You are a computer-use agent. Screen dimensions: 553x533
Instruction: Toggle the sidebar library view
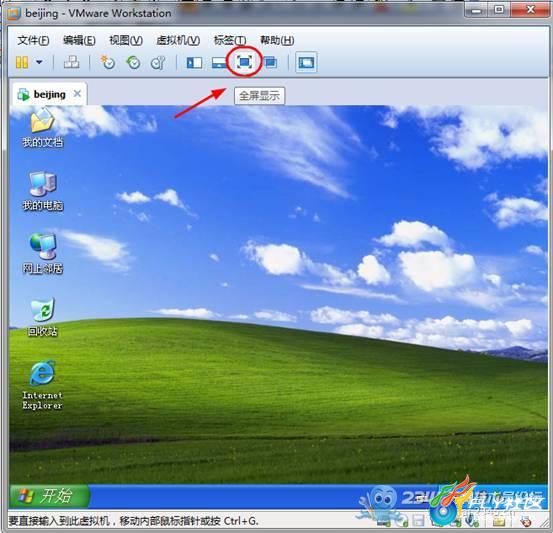194,63
